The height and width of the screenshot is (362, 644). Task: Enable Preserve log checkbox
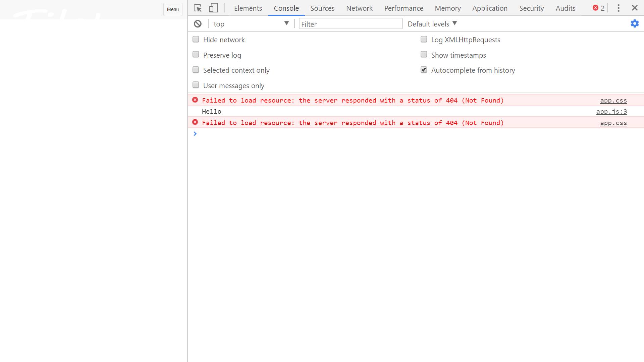(x=196, y=55)
